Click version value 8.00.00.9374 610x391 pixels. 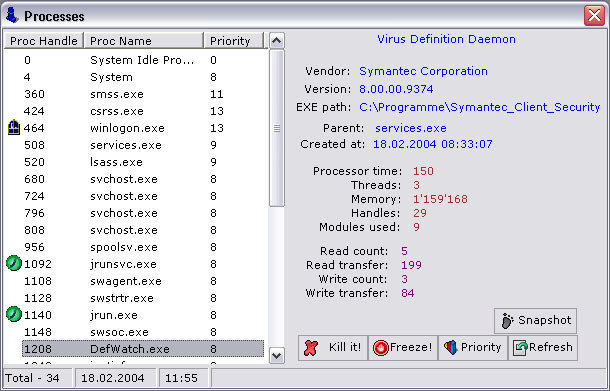396,89
